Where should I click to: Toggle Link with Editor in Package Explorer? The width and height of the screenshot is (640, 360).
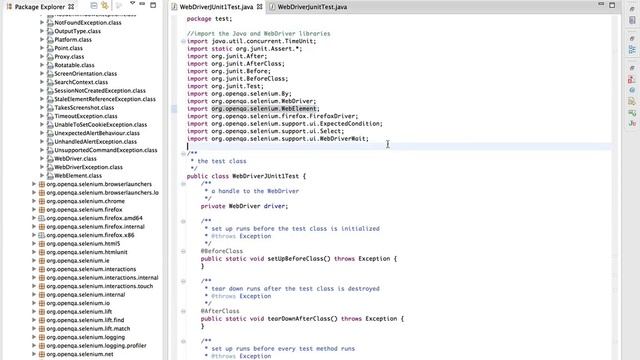click(104, 6)
